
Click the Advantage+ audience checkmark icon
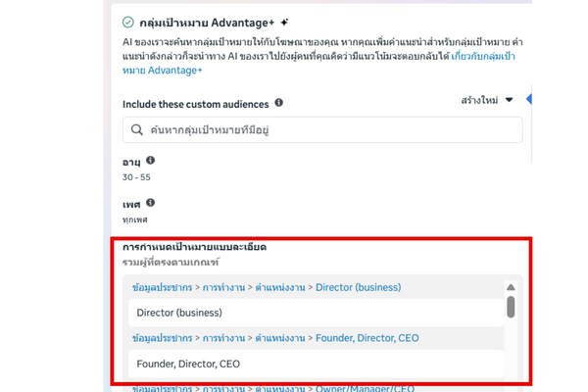pos(128,22)
